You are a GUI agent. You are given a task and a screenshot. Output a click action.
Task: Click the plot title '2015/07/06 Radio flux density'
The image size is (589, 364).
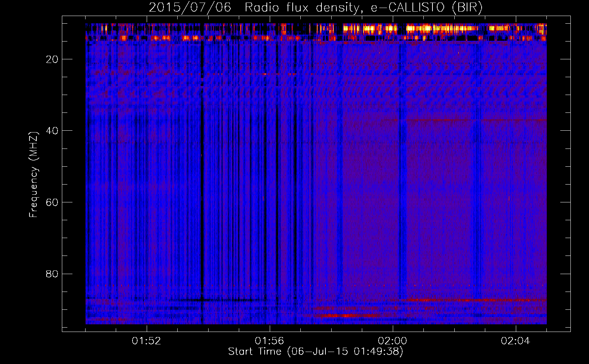(316, 8)
